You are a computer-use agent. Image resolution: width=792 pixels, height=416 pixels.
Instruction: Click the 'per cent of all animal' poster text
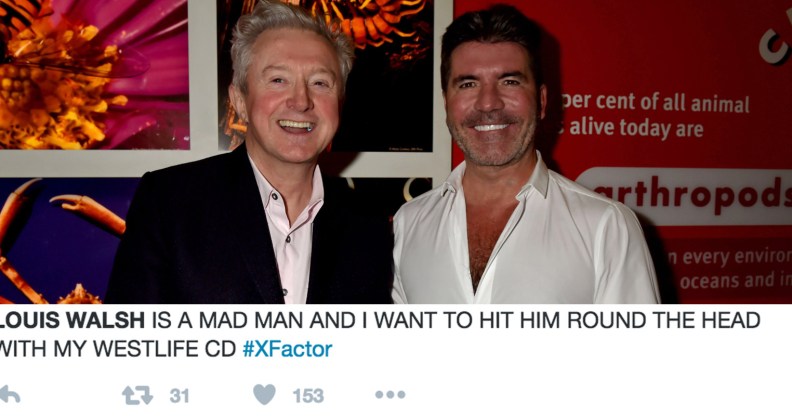coord(656,103)
